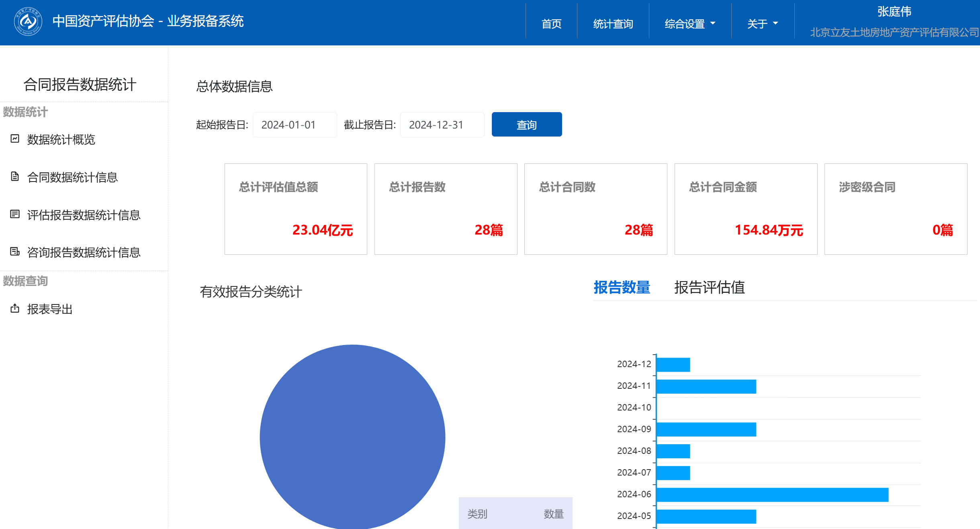Click the 合同数据统计信息 document icon

pyautogui.click(x=15, y=177)
